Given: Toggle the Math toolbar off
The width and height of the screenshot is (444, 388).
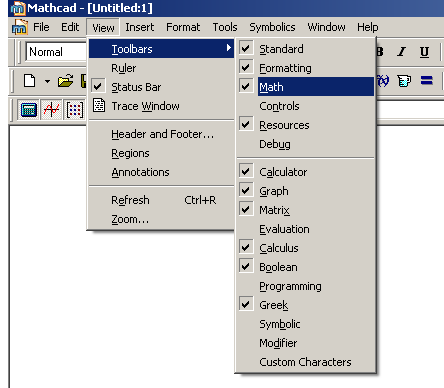Looking at the screenshot, I should coord(306,87).
